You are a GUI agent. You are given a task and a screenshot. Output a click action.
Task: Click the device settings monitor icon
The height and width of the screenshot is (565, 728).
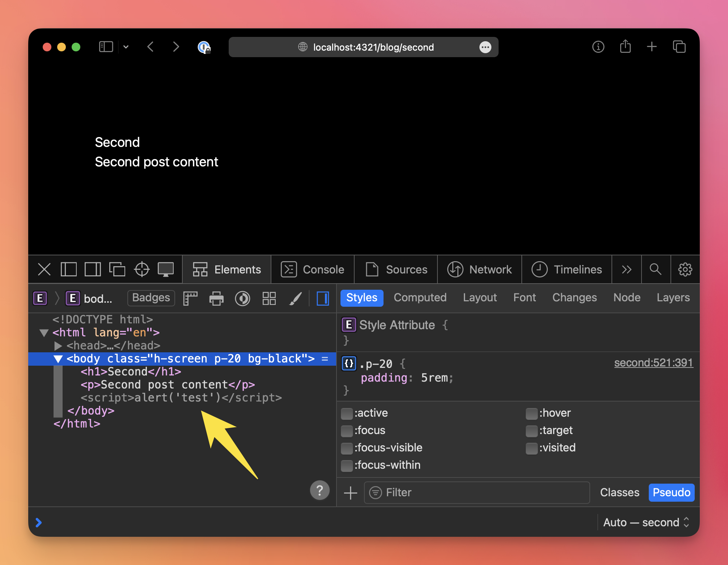166,269
